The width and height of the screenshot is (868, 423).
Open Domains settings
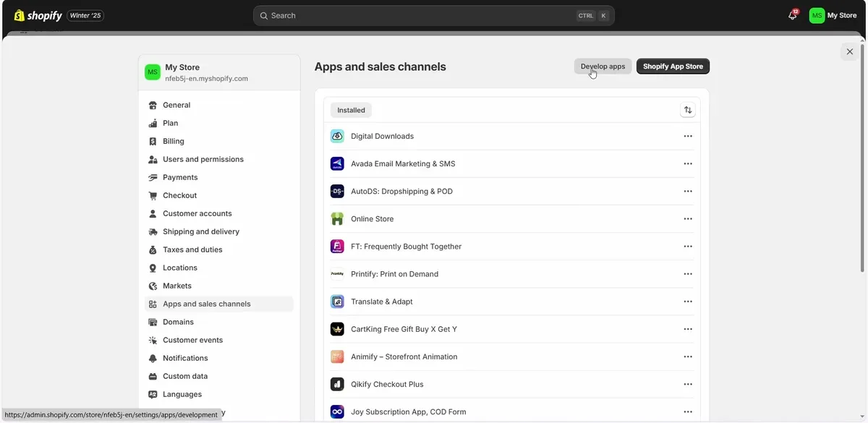[x=219, y=322]
